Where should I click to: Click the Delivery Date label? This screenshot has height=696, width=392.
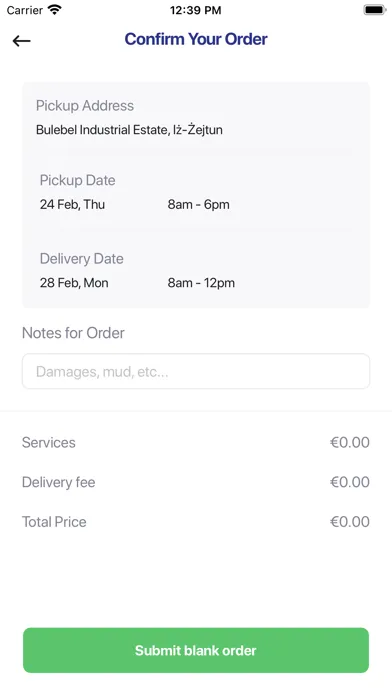pos(82,259)
